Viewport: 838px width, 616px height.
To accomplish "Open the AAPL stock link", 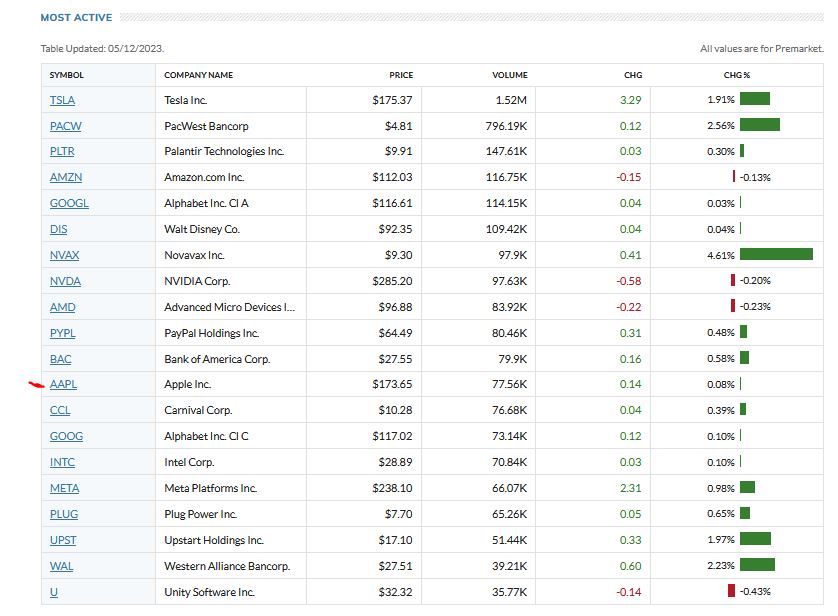I will pyautogui.click(x=64, y=384).
